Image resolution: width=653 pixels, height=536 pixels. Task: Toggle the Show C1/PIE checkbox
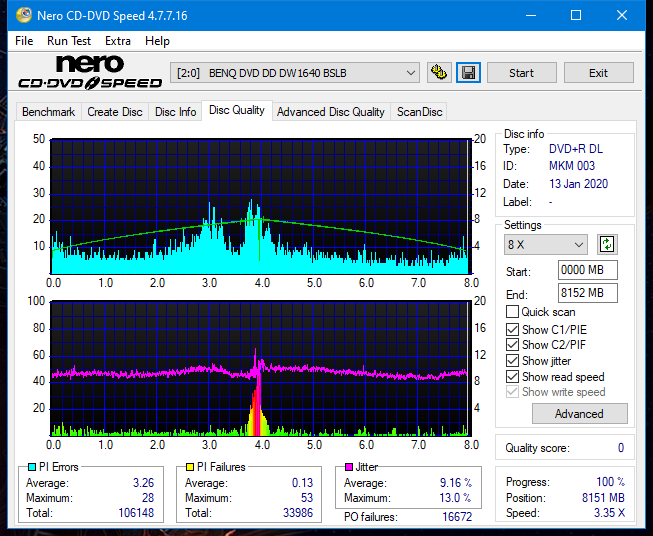[x=513, y=329]
